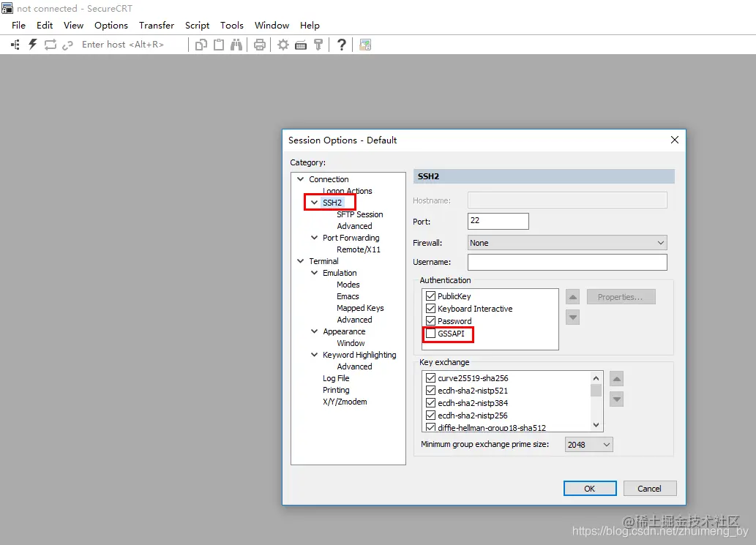The height and width of the screenshot is (545, 756).
Task: Click the Find binoculars icon
Action: tap(236, 45)
